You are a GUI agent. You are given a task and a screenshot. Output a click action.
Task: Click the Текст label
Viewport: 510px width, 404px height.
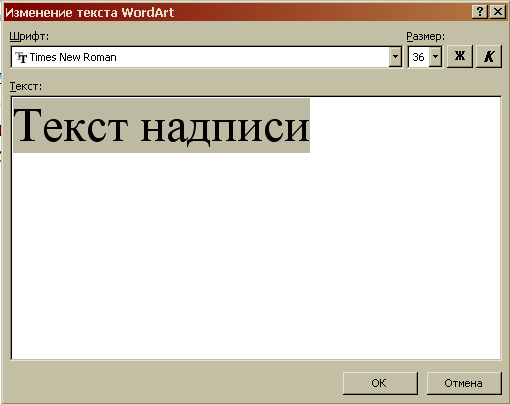26,86
